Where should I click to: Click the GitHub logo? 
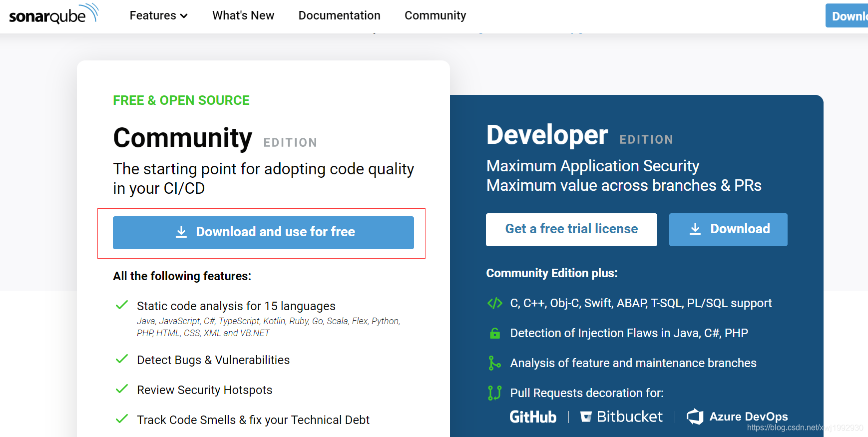click(x=533, y=417)
